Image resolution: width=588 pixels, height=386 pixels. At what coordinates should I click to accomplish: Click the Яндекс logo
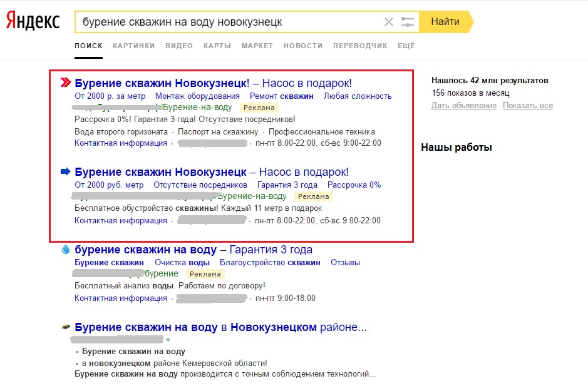[33, 20]
